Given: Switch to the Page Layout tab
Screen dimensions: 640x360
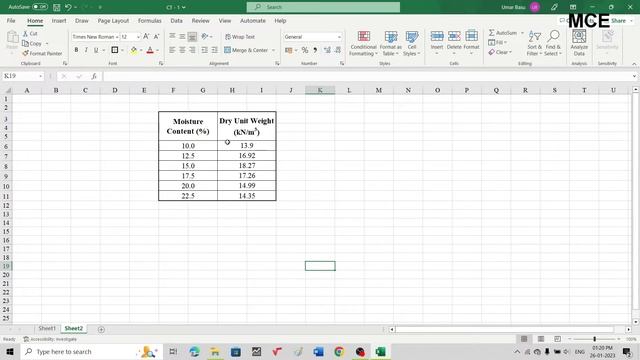Looking at the screenshot, I should click(113, 20).
